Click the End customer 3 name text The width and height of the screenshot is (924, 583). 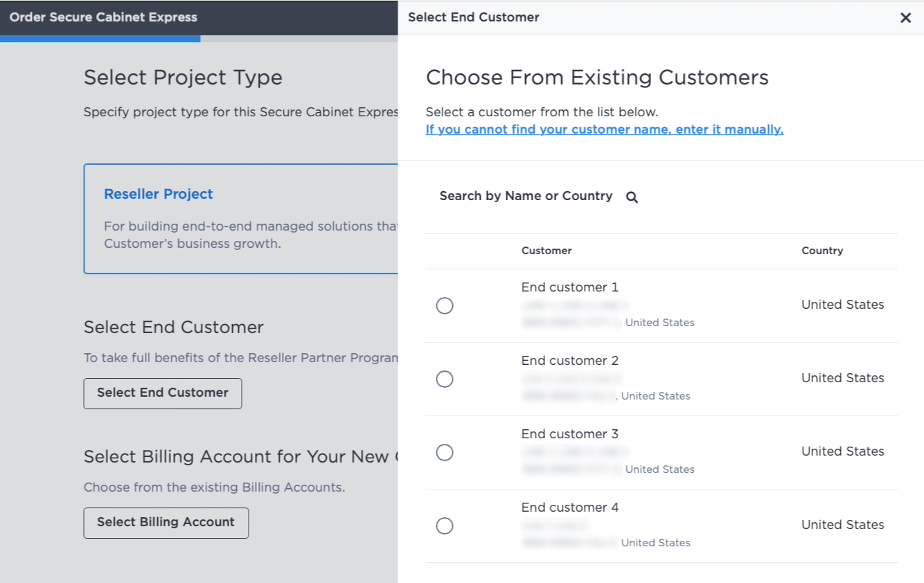click(x=570, y=434)
